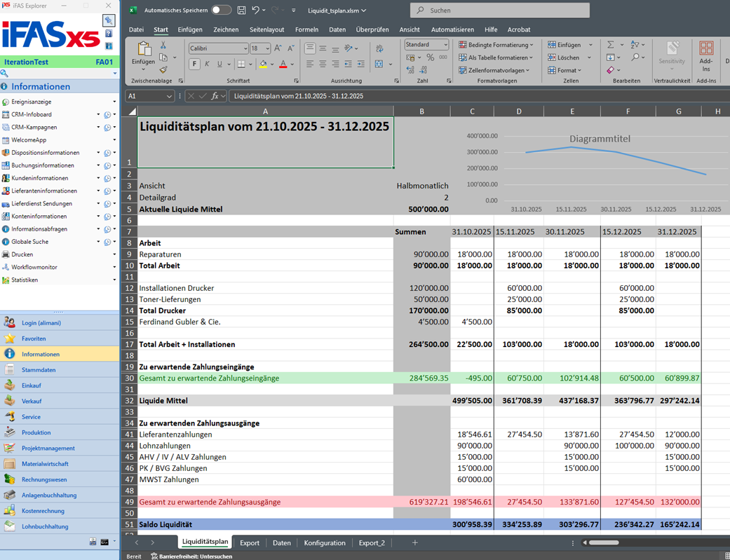Pin the iFAS Explorer panel with pushpin icon

pos(109,20)
